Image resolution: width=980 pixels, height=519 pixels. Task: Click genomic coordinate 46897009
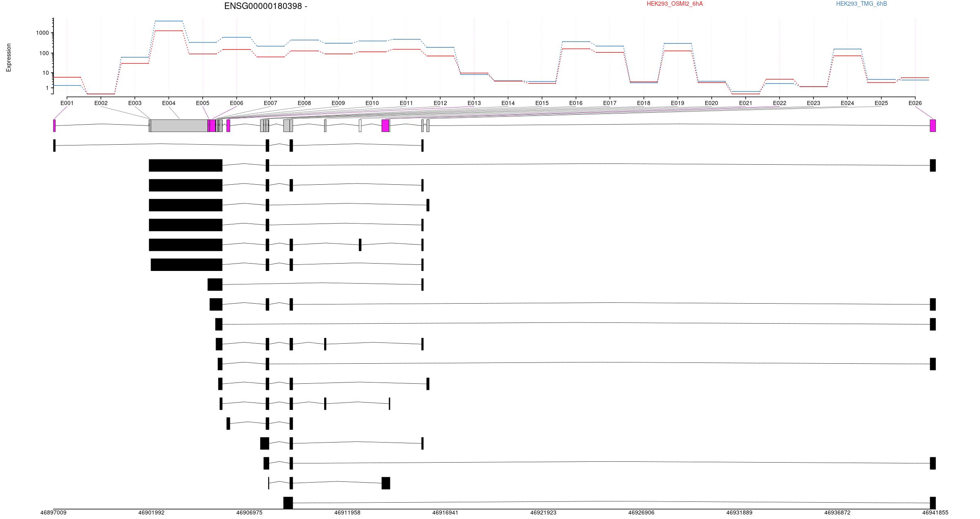point(53,512)
